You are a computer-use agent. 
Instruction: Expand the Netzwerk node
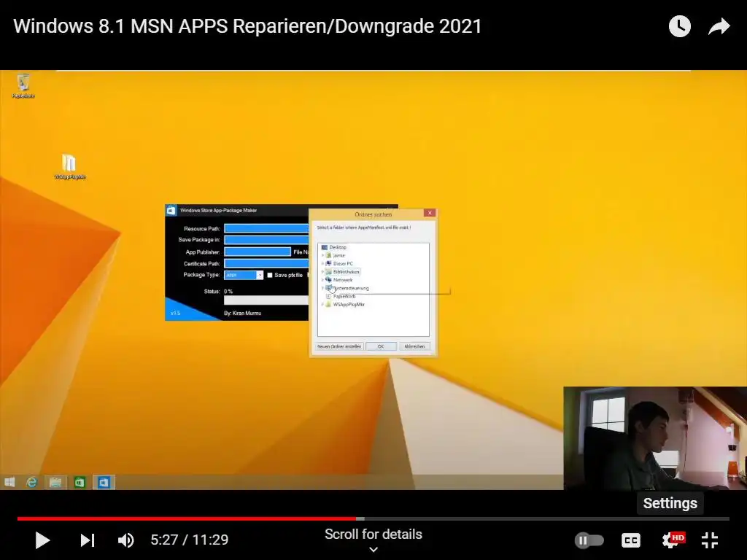click(322, 279)
